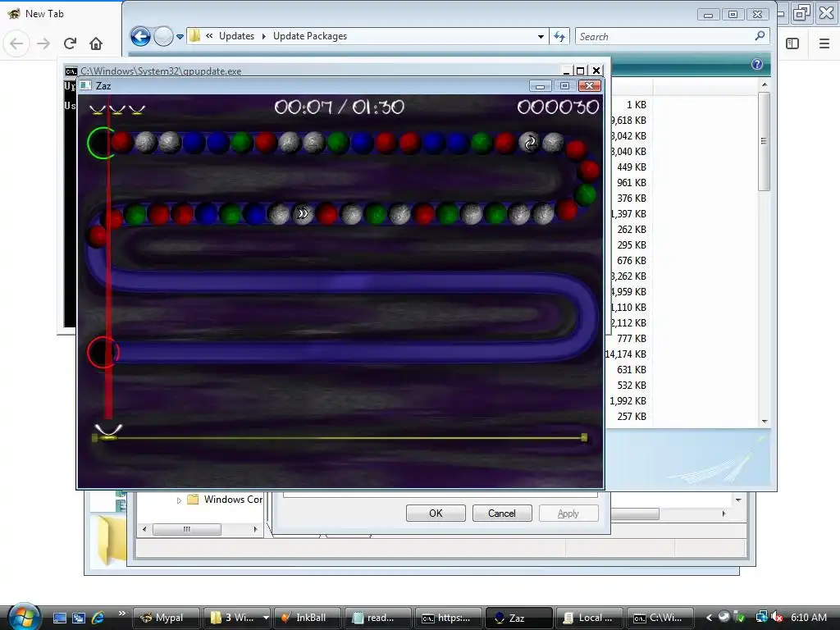The image size is (840, 630).
Task: Select the 449 KB size entry
Action: [632, 167]
